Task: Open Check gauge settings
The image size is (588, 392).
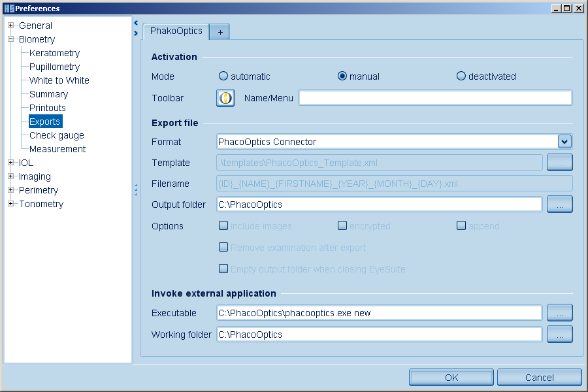Action: pos(56,135)
